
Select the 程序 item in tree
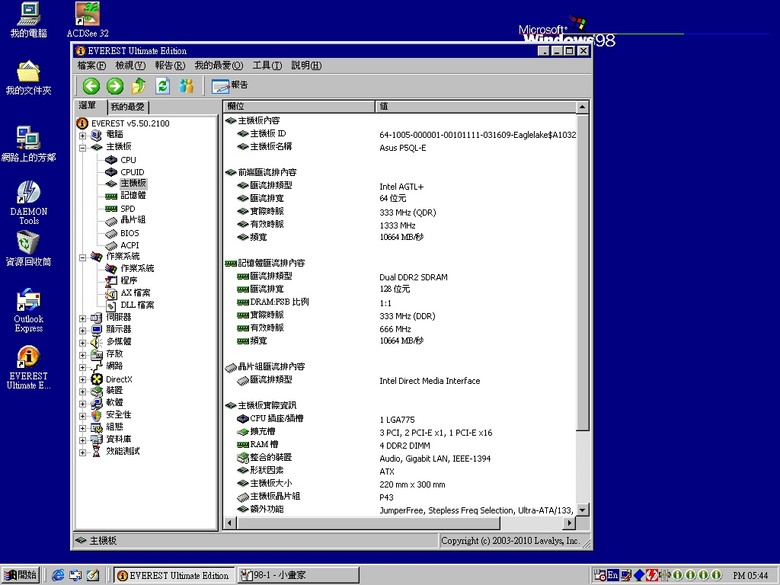click(x=128, y=281)
